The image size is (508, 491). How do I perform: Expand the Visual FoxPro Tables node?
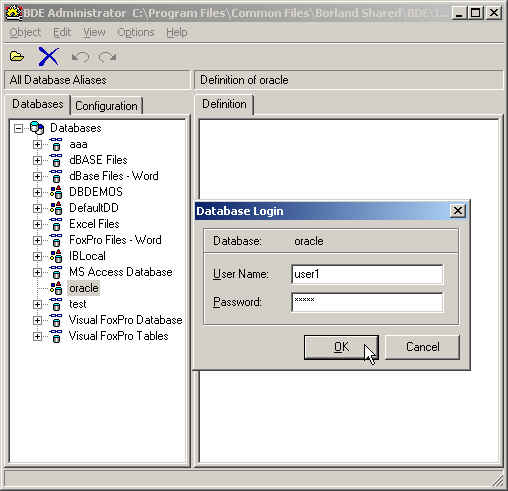coord(37,337)
